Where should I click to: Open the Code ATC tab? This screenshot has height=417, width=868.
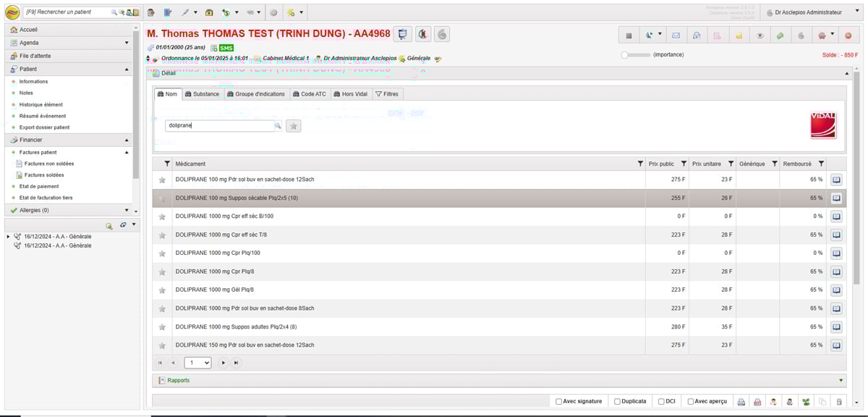309,94
